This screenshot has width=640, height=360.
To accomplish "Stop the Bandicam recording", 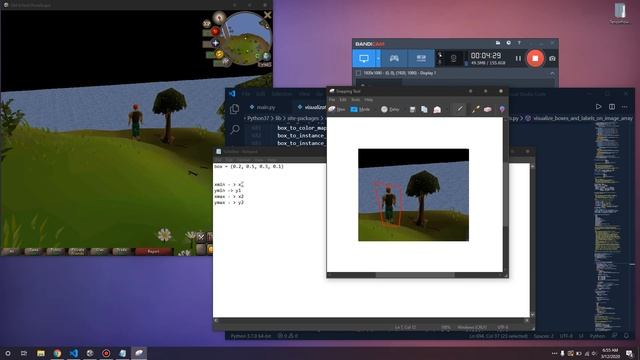I will 535,58.
